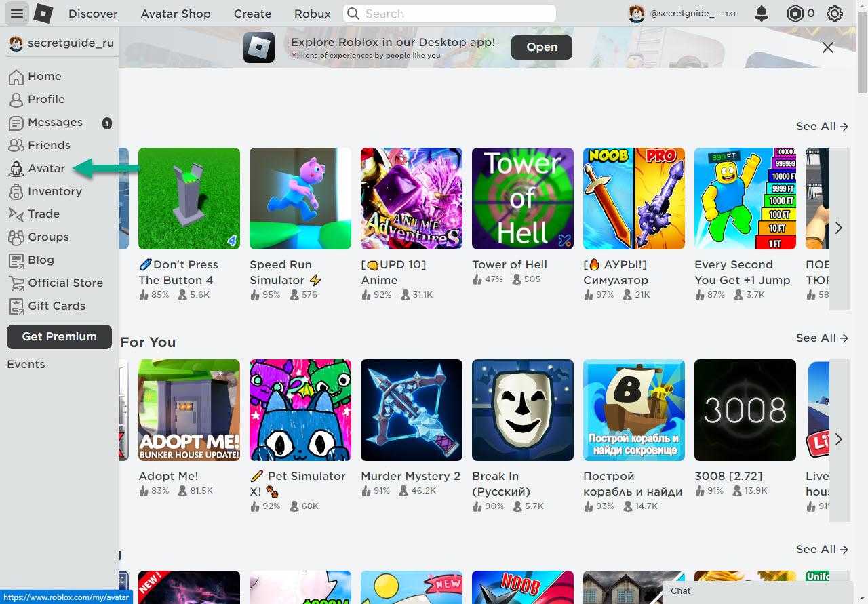
Task: Click Open for the Desktop app banner
Action: click(542, 47)
